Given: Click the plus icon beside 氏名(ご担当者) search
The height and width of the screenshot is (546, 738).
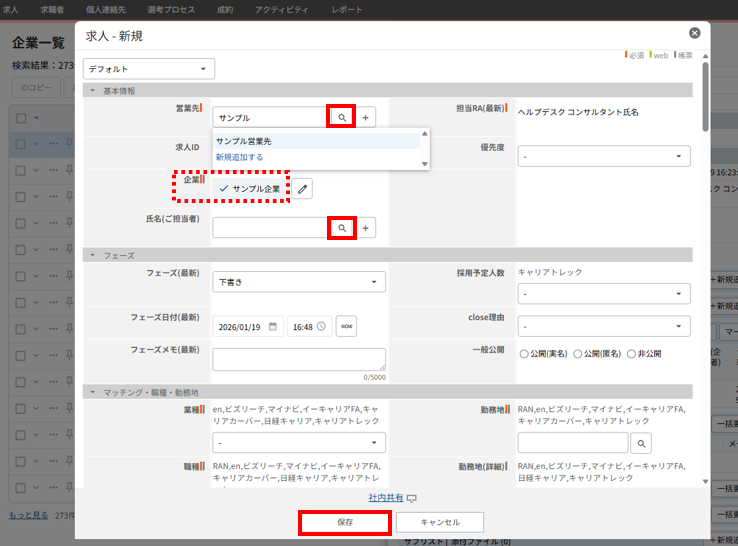Looking at the screenshot, I should tap(366, 229).
